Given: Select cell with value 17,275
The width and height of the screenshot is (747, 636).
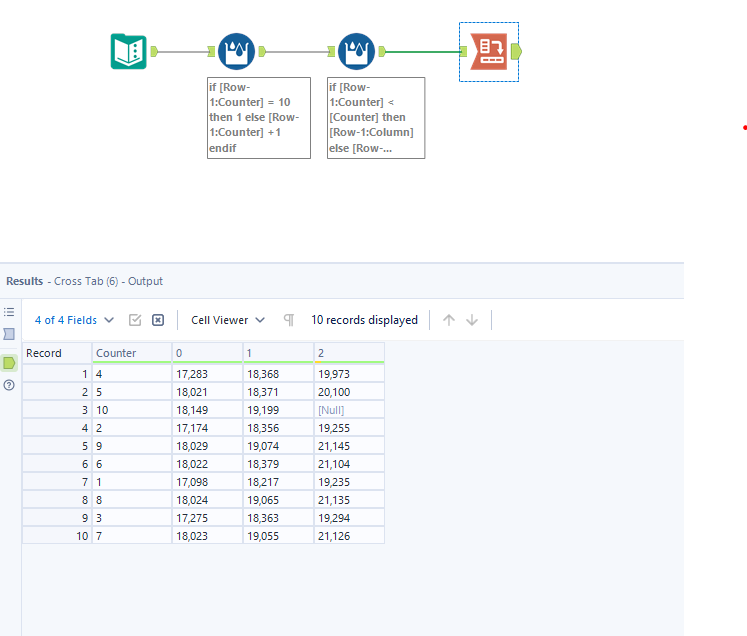Looking at the screenshot, I should pyautogui.click(x=207, y=518).
